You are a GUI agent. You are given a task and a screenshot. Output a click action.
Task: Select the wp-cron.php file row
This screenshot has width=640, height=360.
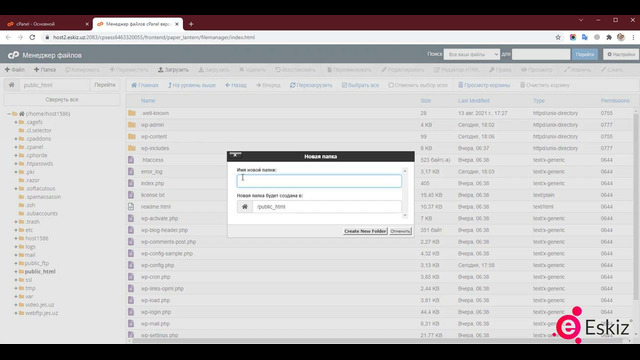pos(380,277)
